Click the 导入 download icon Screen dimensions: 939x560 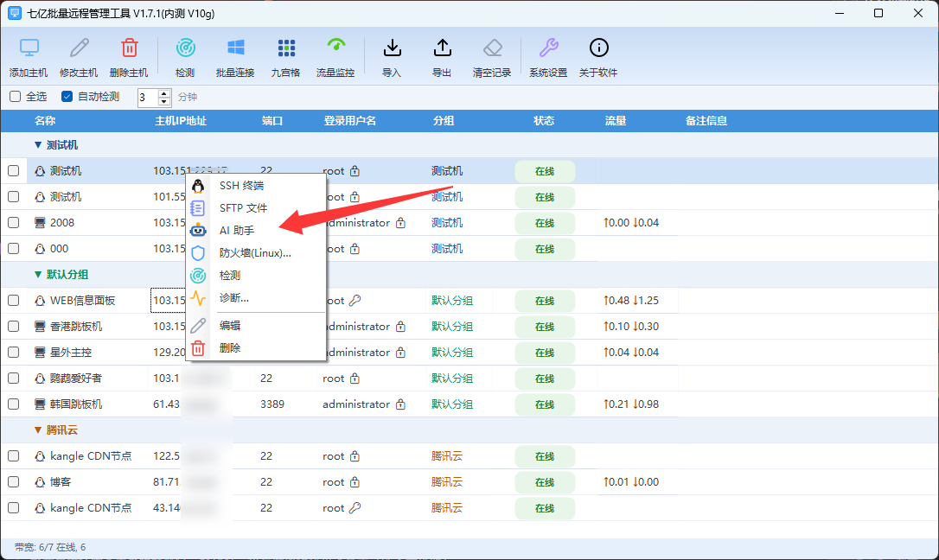coord(392,48)
